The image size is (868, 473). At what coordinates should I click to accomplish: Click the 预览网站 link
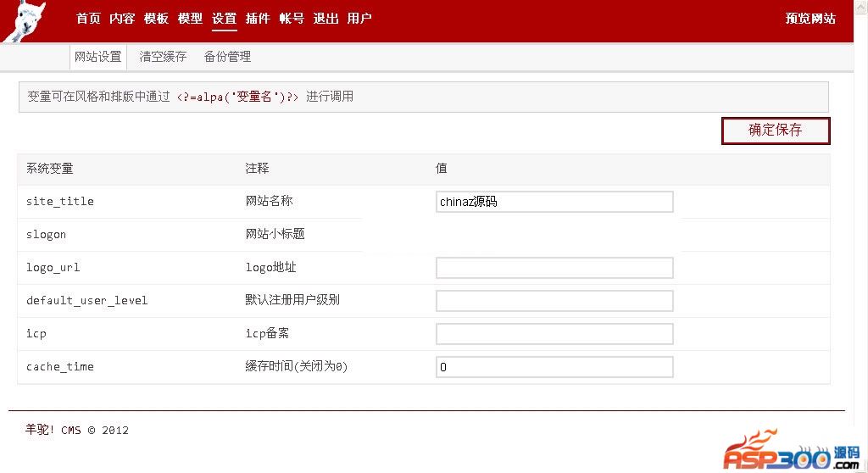(810, 19)
